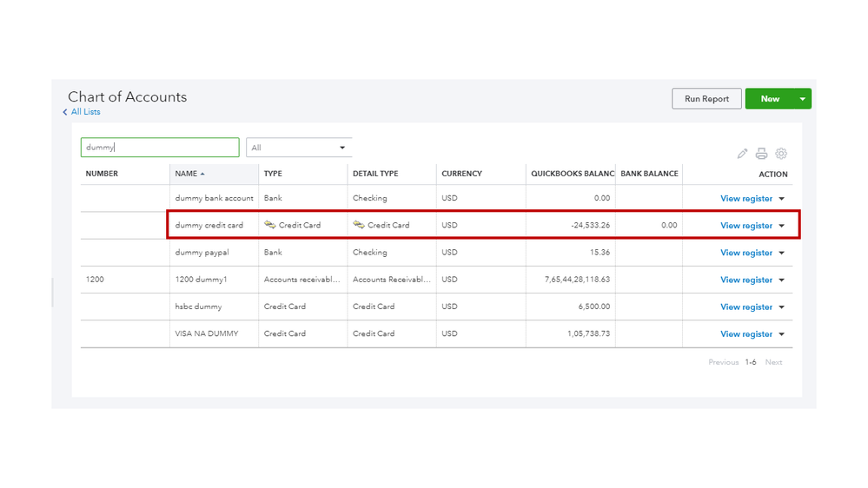Expand action dropdown for VISA NA DUMMY
Viewport: 868px width, 488px height.
click(x=781, y=334)
